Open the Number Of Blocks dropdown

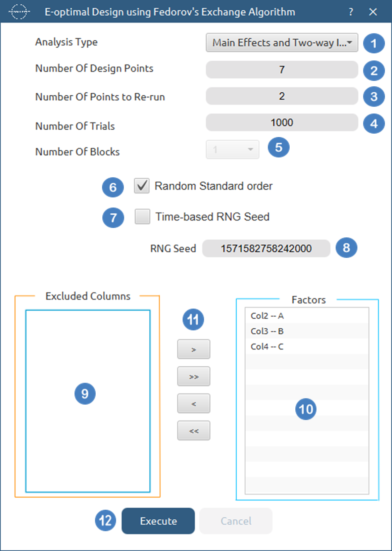(x=232, y=149)
